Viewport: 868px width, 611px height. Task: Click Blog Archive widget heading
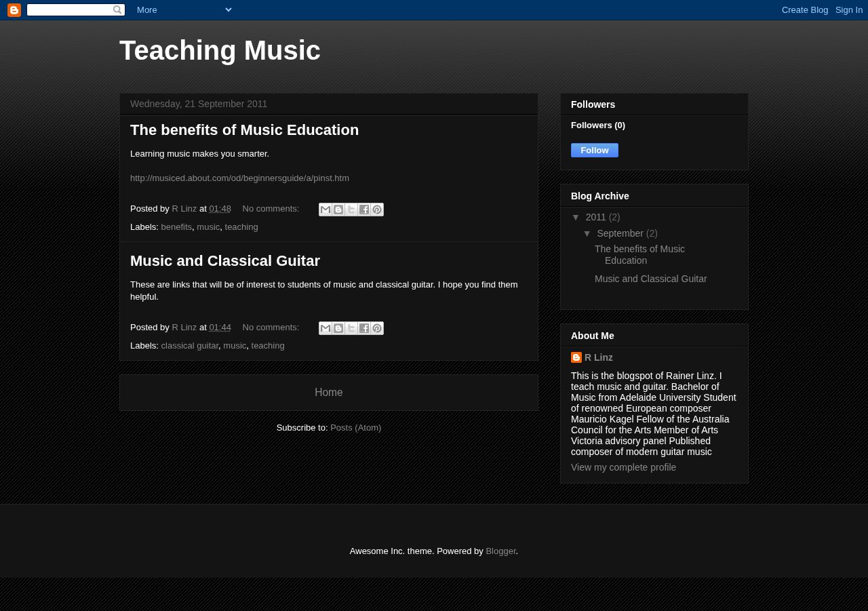coord(600,196)
